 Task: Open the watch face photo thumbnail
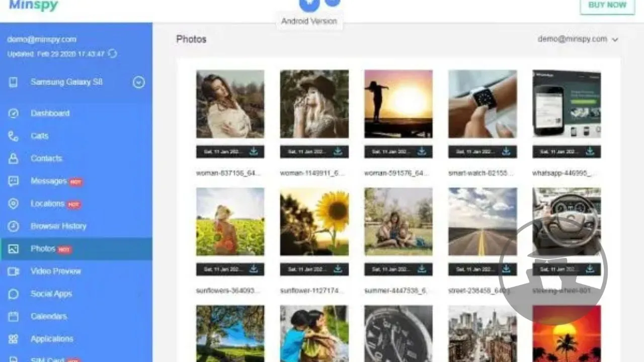point(398,334)
